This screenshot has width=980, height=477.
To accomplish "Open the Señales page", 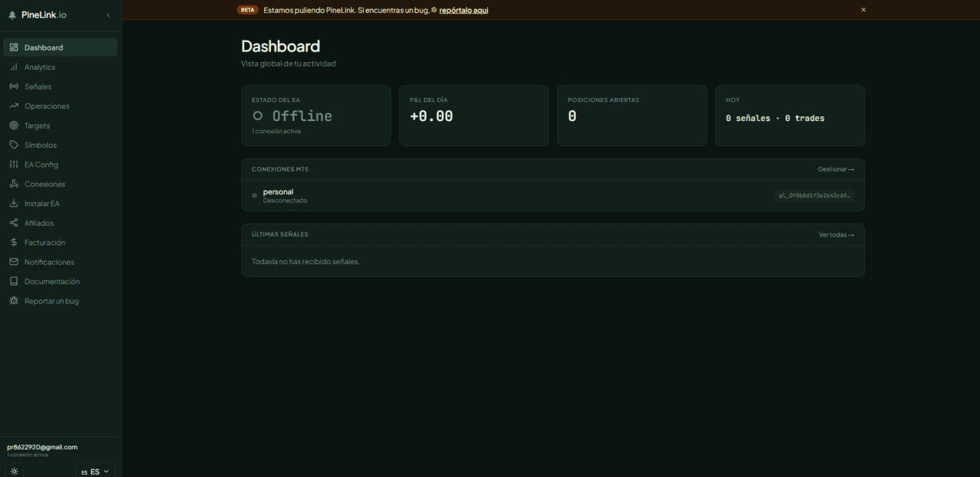I will pyautogui.click(x=60, y=87).
